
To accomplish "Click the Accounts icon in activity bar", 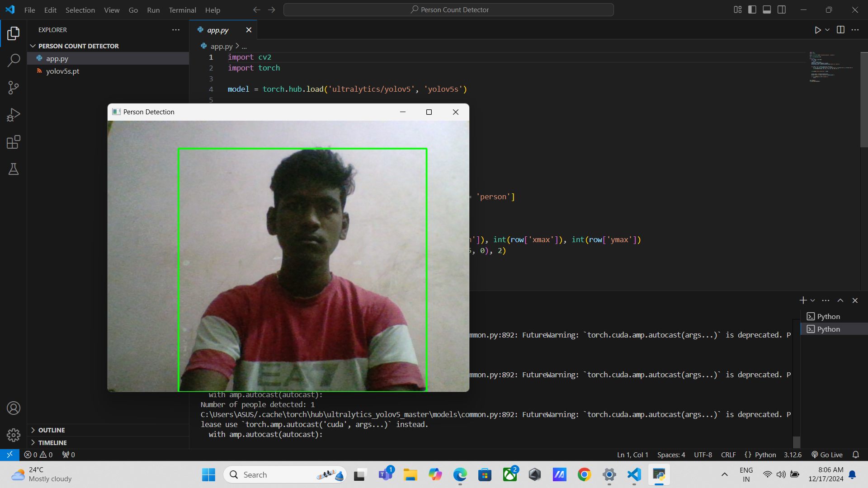I will point(14,408).
